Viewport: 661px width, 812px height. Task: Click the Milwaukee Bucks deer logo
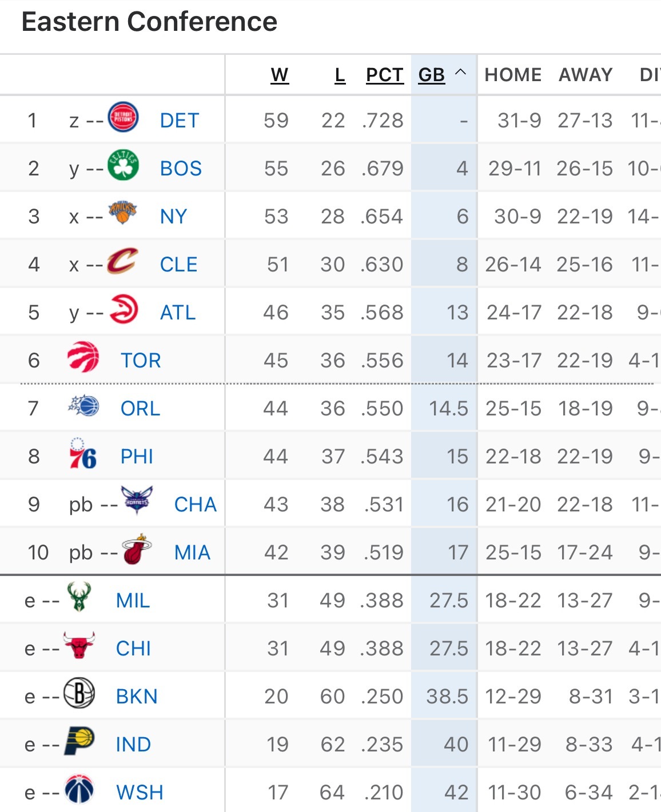[79, 597]
